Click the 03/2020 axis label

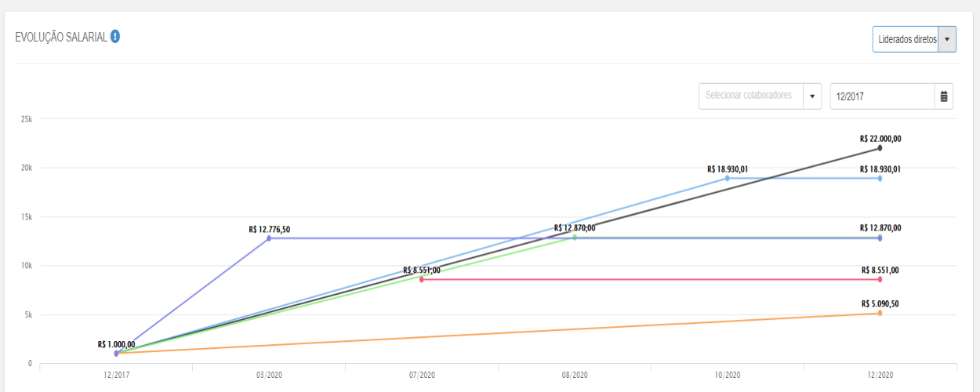point(269,376)
